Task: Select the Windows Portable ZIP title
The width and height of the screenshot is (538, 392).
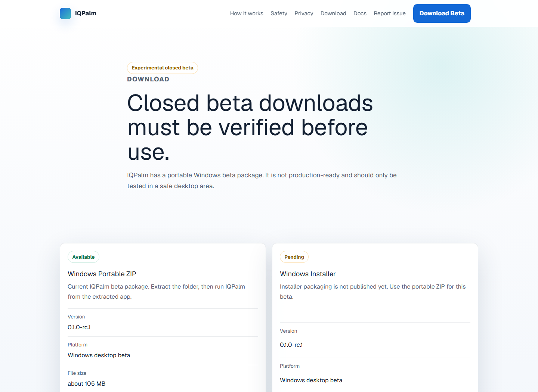Action: (102, 274)
